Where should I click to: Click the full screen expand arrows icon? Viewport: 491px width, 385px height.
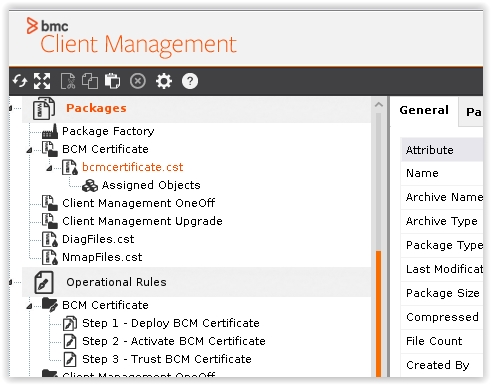coord(42,81)
